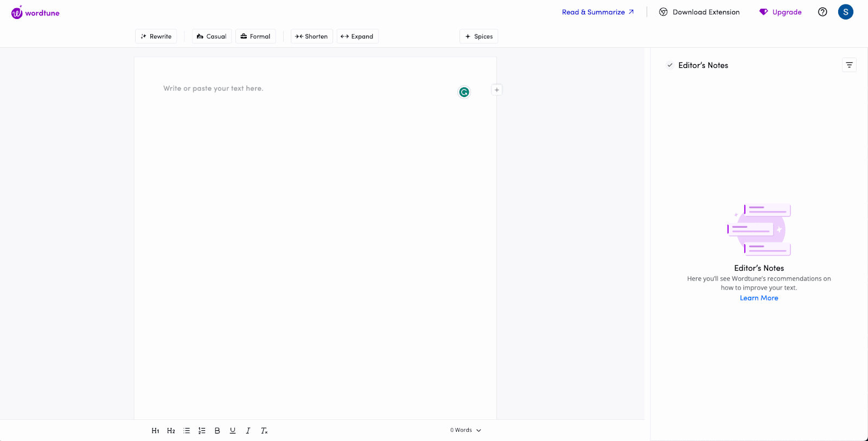Screen dimensions: 868x441
Task: Toggle the Editor's Notes checkmark
Action: click(x=670, y=65)
